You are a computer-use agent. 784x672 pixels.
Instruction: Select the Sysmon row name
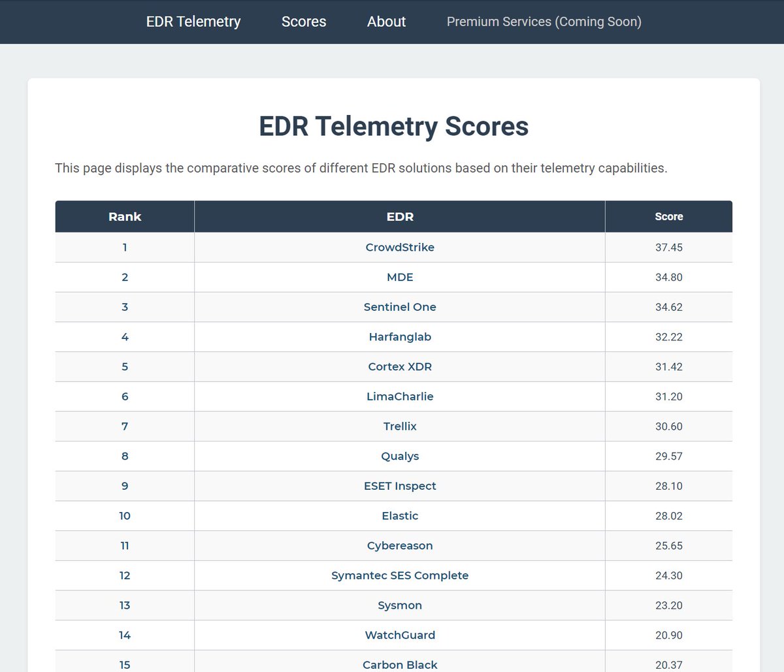(x=400, y=605)
